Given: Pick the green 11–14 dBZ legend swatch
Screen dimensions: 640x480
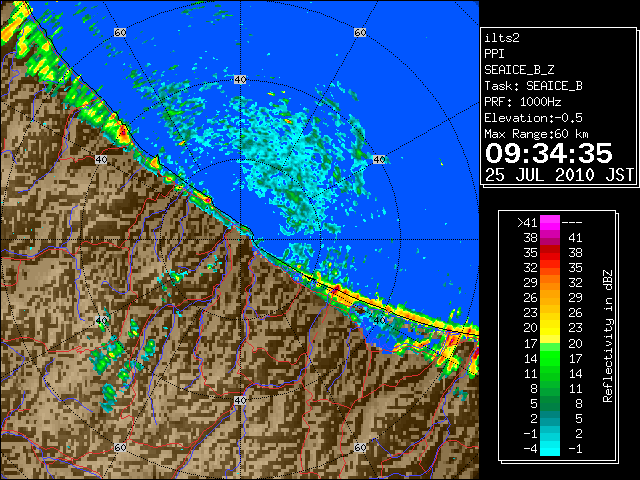Looking at the screenshot, I should coord(550,373).
